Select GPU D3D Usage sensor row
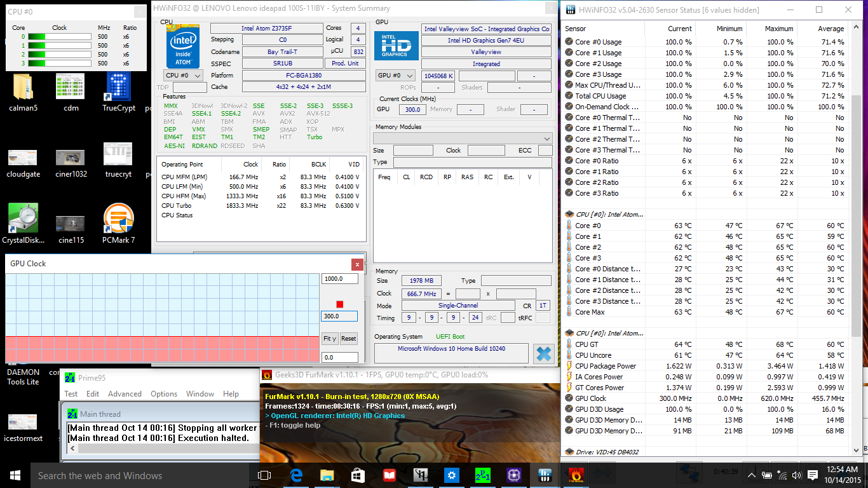 pos(705,409)
